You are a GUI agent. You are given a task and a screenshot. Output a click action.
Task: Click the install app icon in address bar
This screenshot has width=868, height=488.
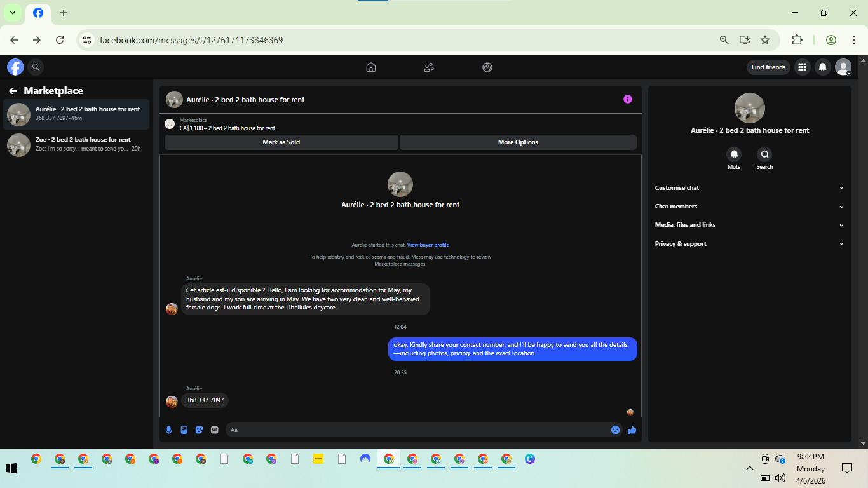tap(745, 40)
